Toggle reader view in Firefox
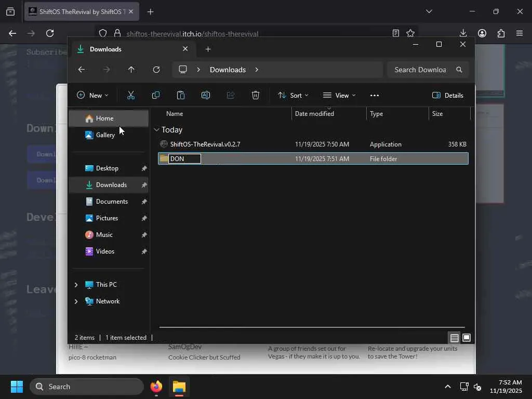Screen dimensions: 532x399 (x=395, y=33)
